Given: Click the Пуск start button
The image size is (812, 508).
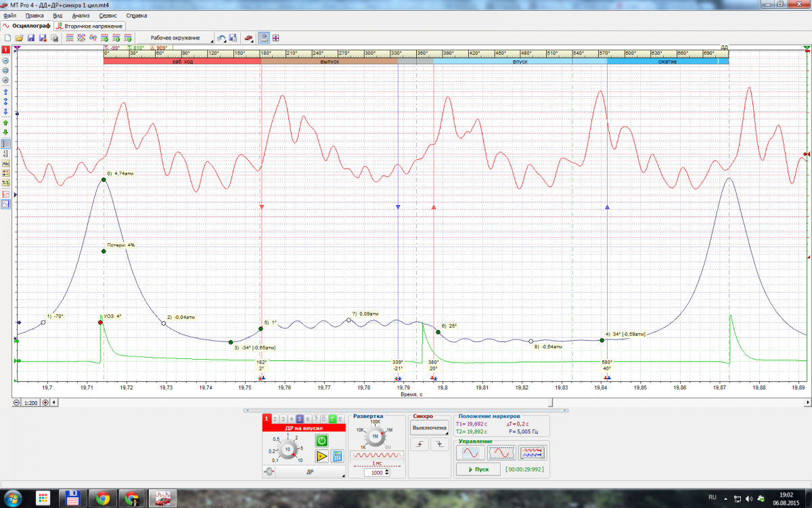Looking at the screenshot, I should (478, 469).
